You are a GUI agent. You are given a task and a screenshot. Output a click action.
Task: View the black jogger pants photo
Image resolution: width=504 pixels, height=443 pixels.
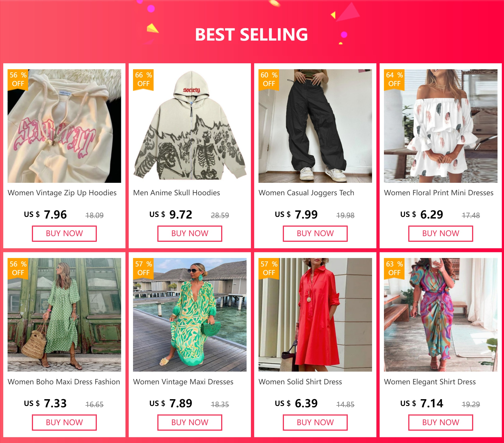pyautogui.click(x=315, y=126)
